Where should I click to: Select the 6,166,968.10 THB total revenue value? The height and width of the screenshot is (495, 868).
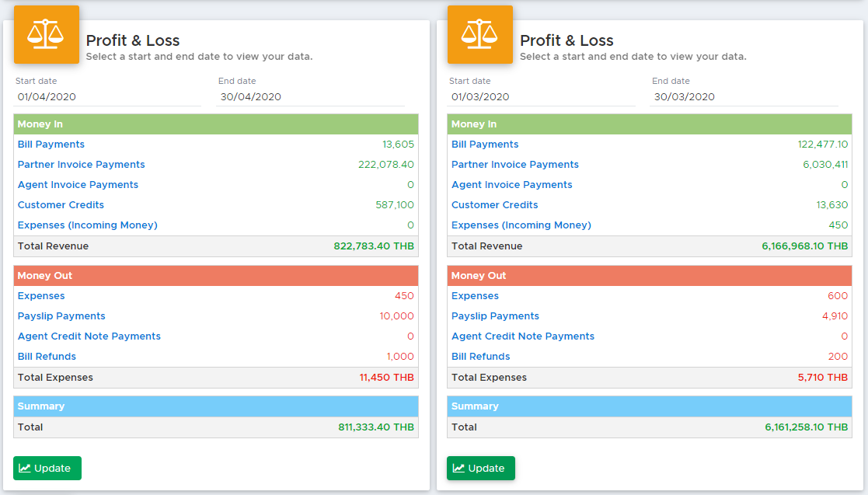click(x=805, y=246)
